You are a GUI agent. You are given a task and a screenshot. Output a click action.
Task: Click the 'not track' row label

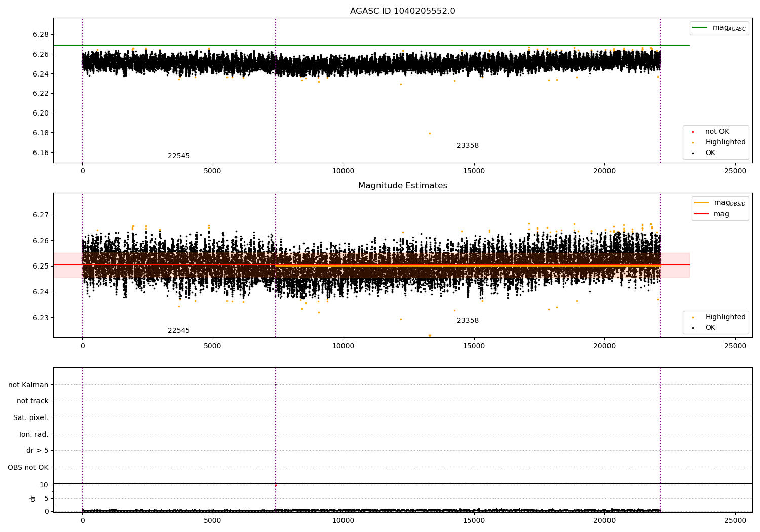(32, 401)
